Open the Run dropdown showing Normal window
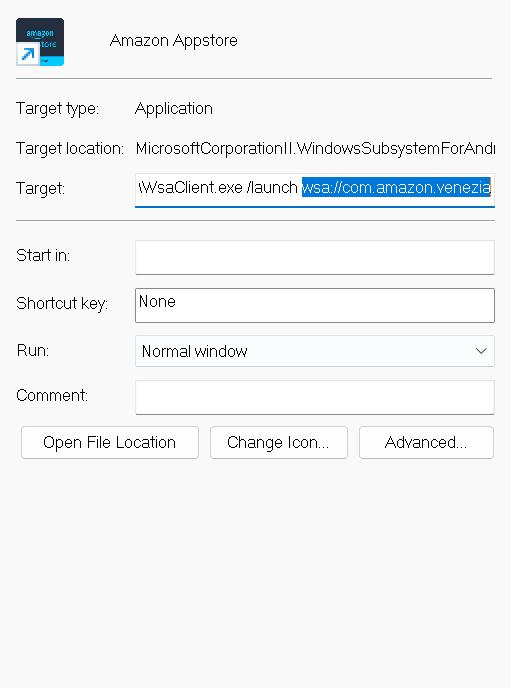 [x=315, y=351]
